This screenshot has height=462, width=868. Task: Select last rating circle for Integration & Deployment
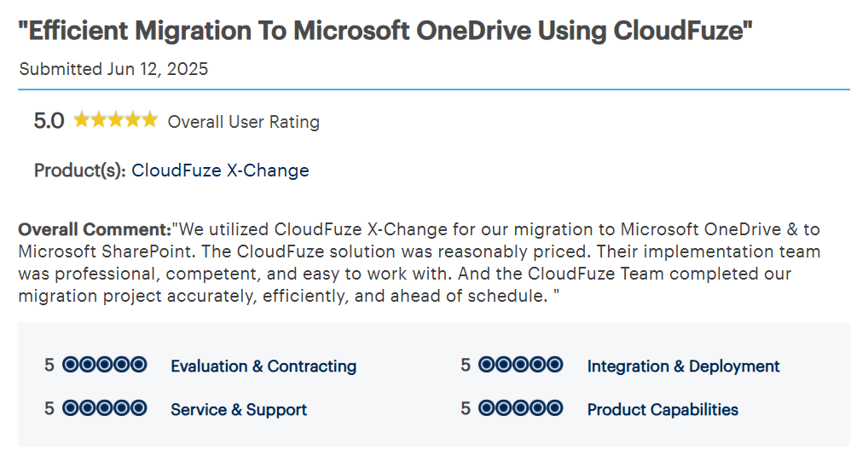(554, 366)
